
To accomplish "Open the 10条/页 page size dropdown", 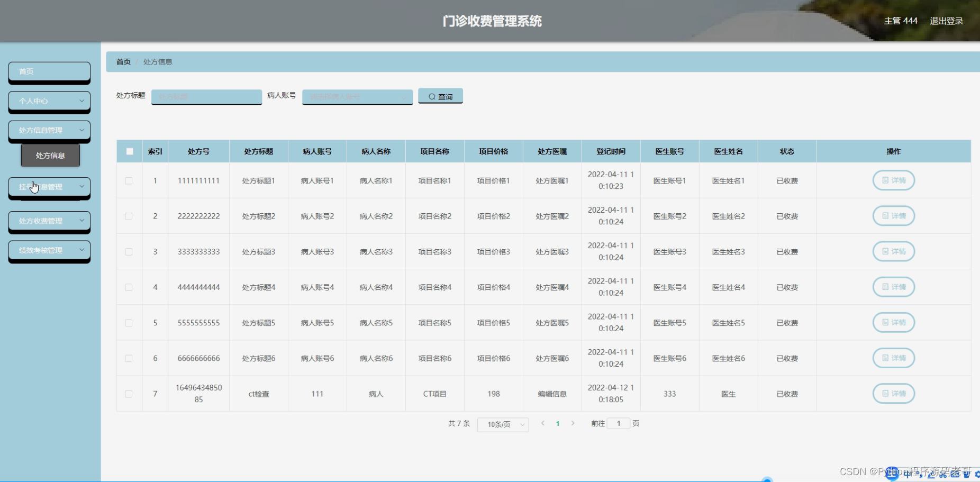I will point(502,424).
